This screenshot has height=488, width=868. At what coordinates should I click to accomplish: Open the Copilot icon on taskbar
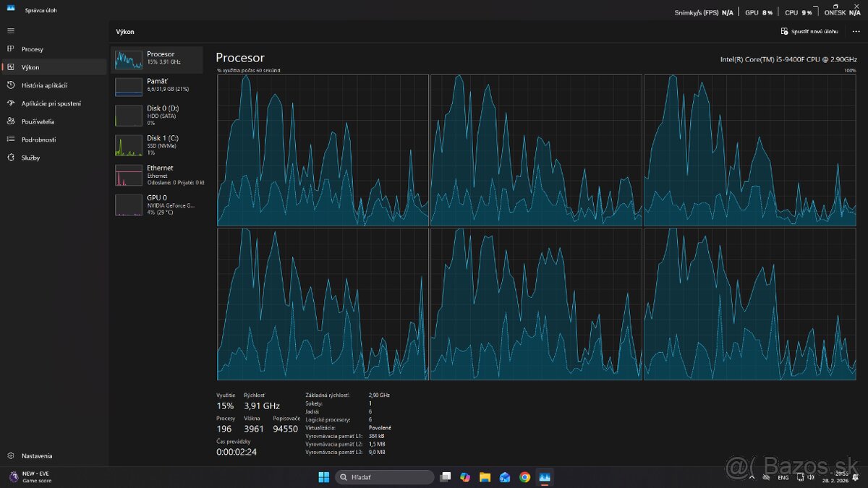pyautogui.click(x=465, y=477)
